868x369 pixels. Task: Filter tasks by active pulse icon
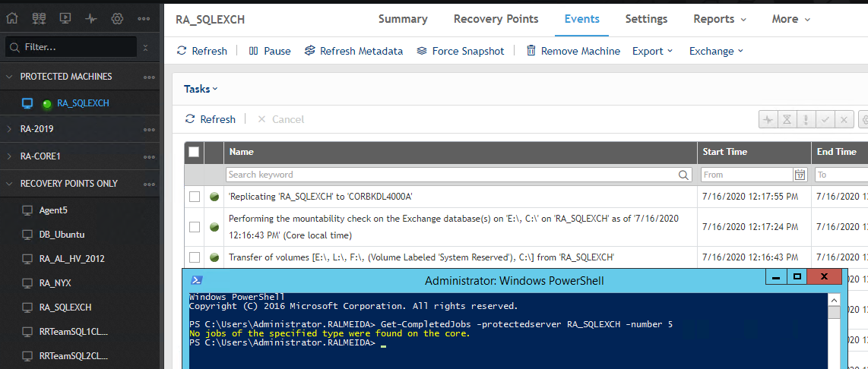(767, 119)
